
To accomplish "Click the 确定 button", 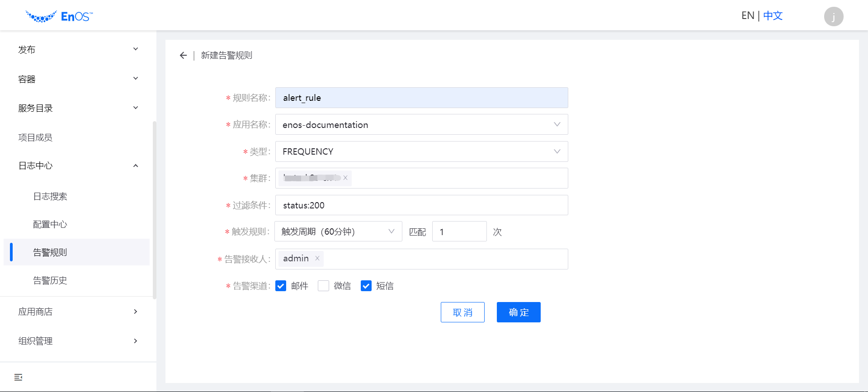I will [x=519, y=312].
